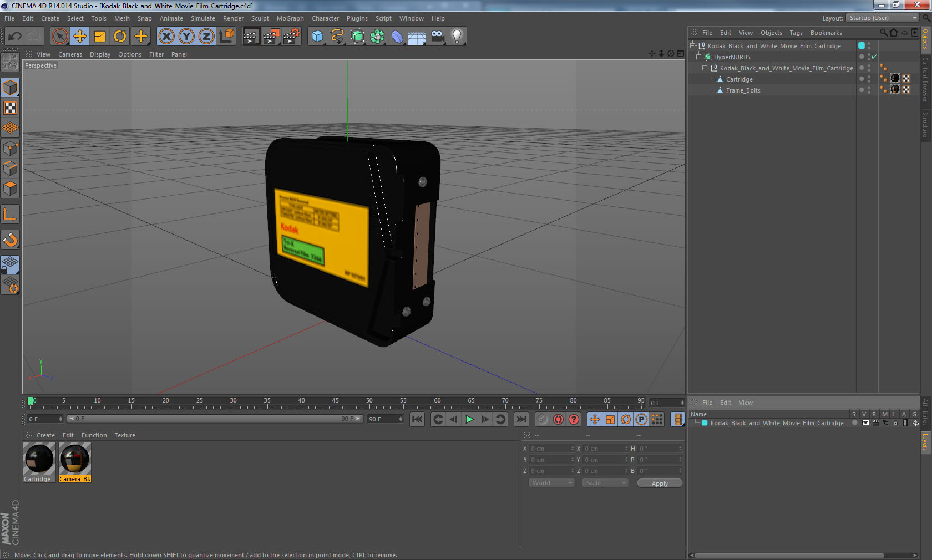Toggle Autokeying button
932x560 pixels.
[x=558, y=419]
